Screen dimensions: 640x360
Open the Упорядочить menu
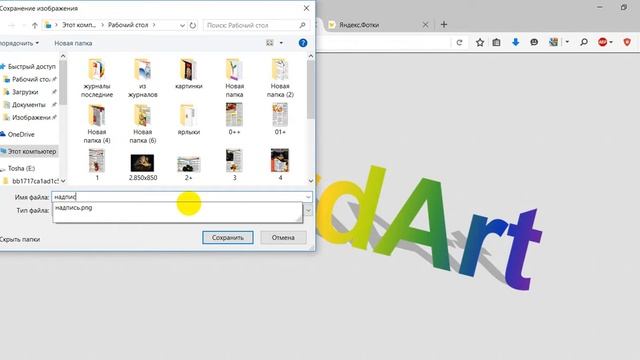tap(19, 43)
